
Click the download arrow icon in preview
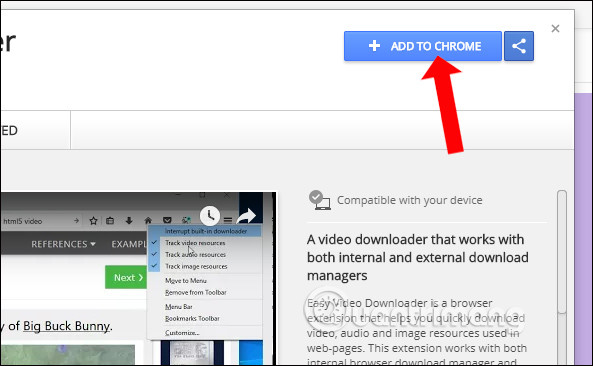point(129,221)
